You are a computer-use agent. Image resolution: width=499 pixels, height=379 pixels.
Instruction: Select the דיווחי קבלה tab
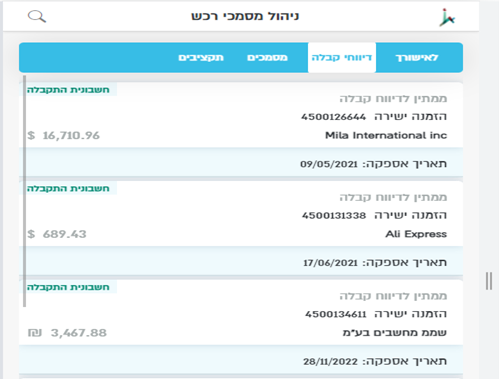(x=342, y=57)
